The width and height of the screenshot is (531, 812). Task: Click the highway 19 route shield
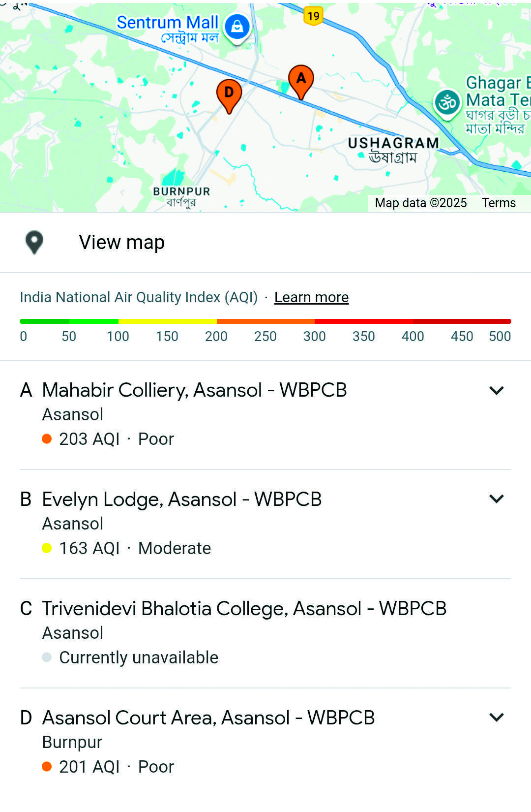pos(313,16)
